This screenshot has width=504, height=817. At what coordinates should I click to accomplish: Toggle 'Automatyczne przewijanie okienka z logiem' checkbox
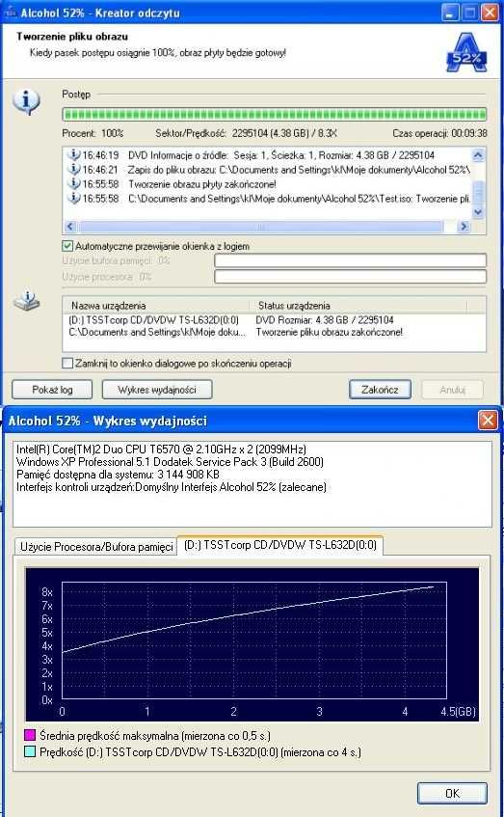point(67,246)
